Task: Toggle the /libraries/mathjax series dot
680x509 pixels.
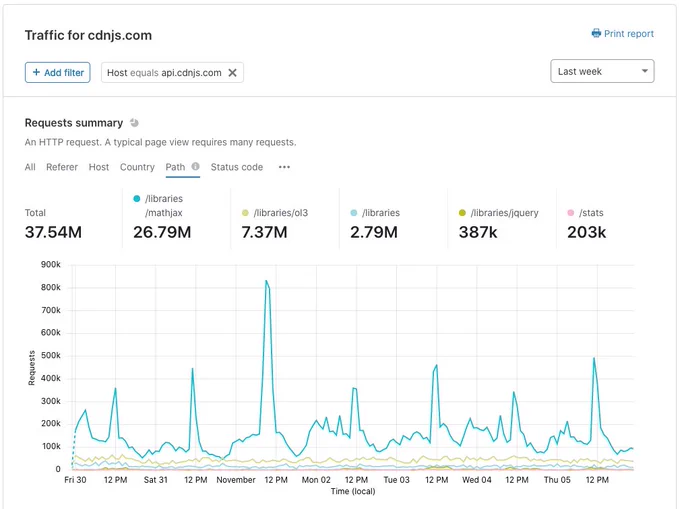Action: click(137, 199)
